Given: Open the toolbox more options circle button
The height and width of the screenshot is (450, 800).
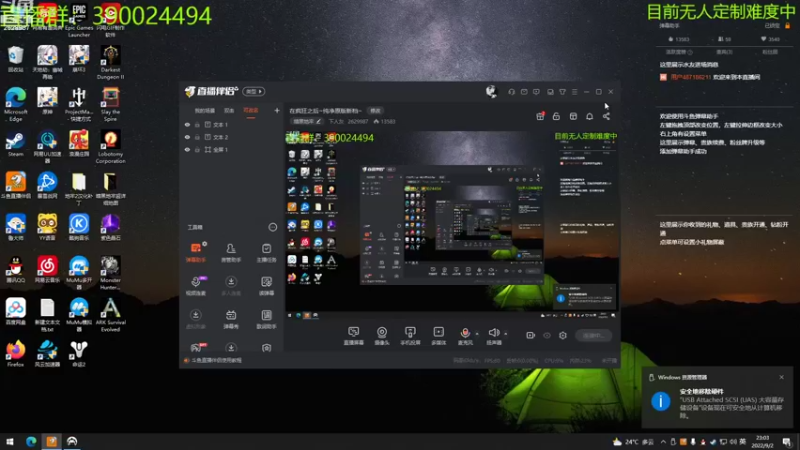Looking at the screenshot, I should click(272, 227).
